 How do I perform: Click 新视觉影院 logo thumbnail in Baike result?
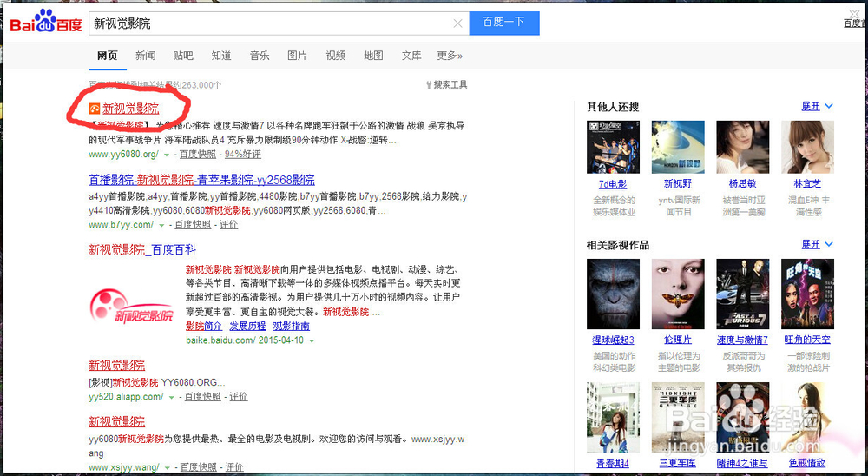(x=132, y=307)
